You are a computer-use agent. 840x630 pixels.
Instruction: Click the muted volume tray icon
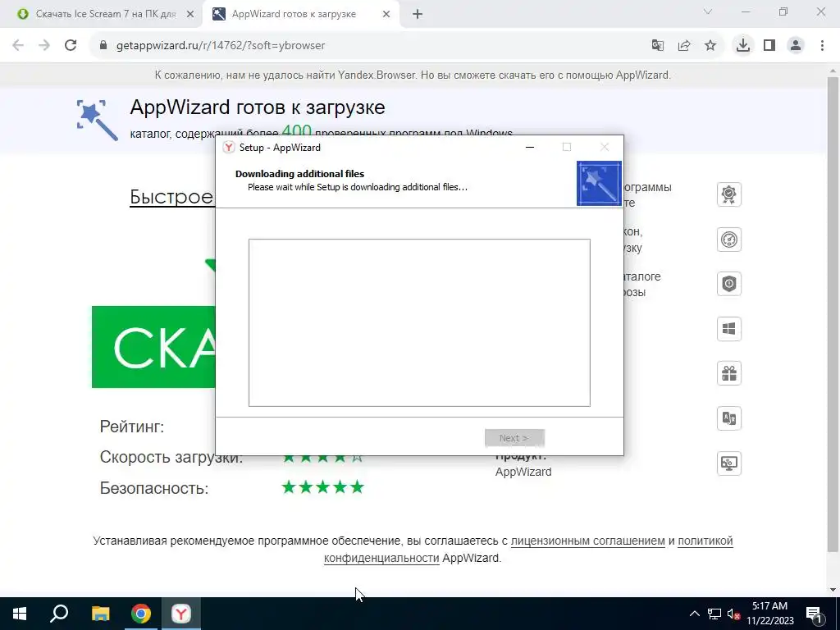(733, 614)
